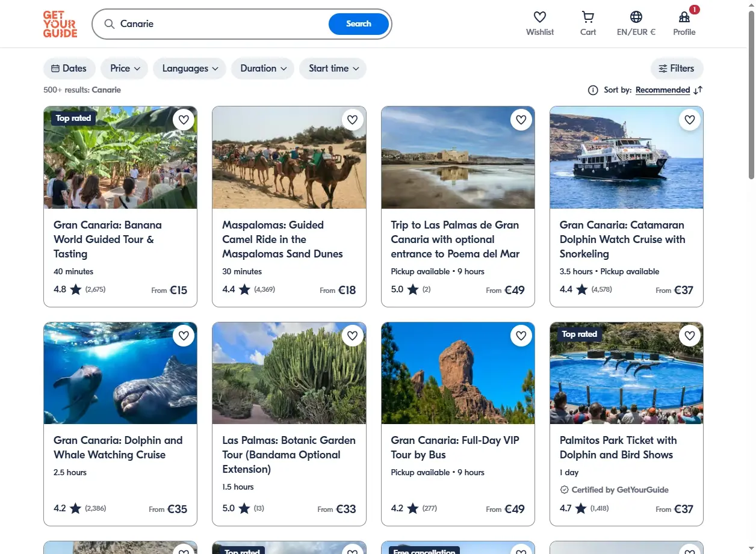Click the Top rated badge on Palmitos Park
This screenshot has width=756, height=554.
(x=579, y=334)
